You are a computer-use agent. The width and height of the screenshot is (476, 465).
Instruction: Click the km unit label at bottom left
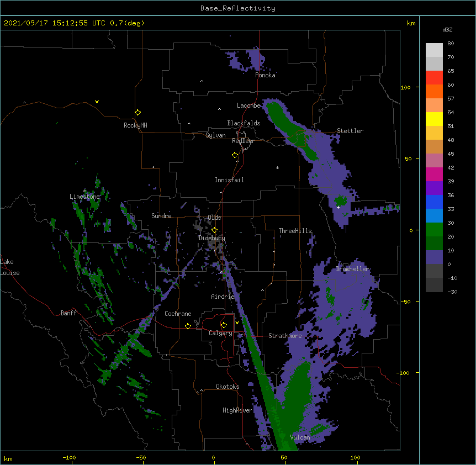(8, 459)
